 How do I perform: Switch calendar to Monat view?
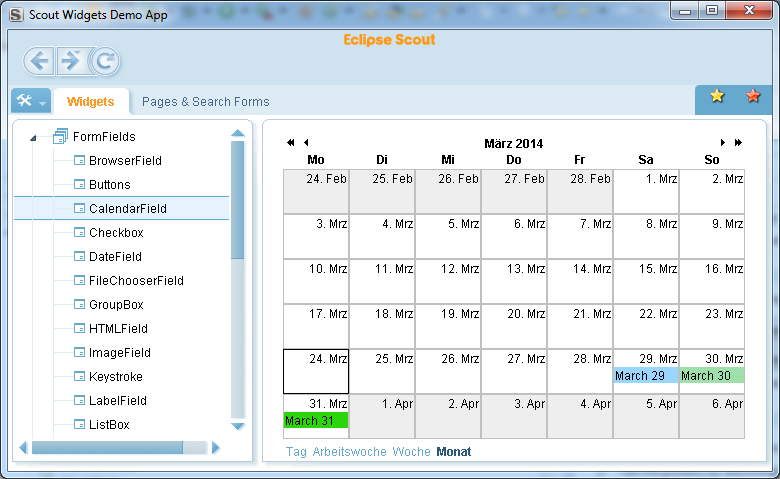point(454,452)
